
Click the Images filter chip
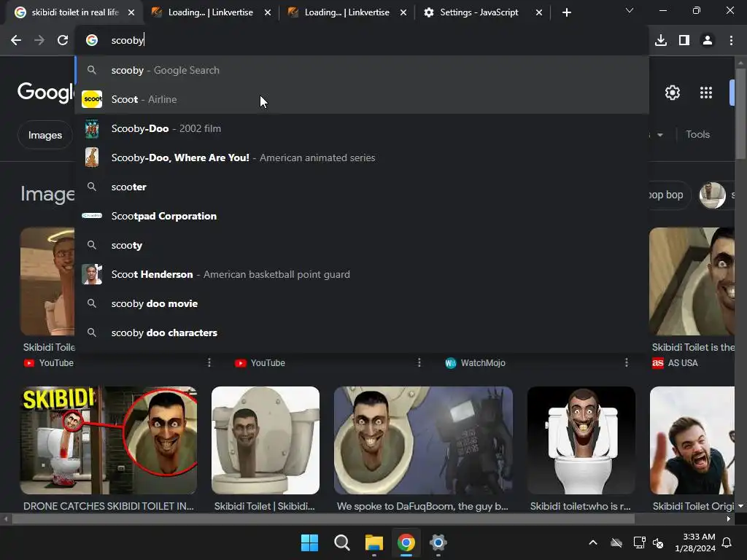click(x=44, y=135)
